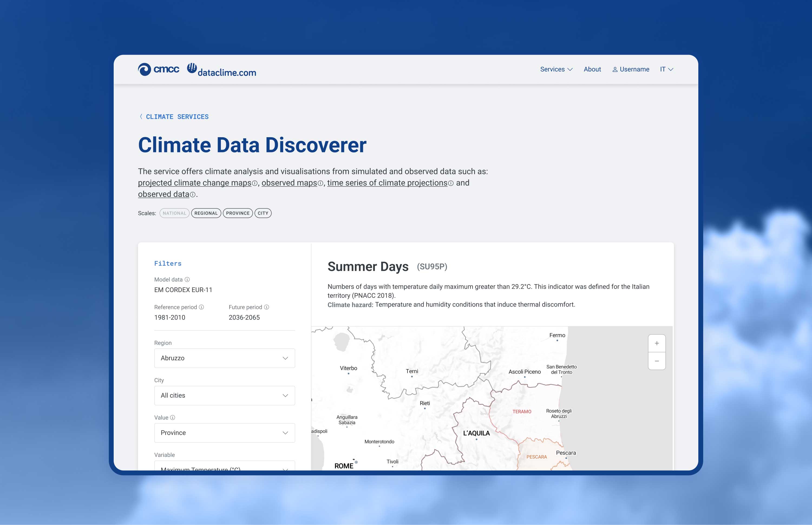The height and width of the screenshot is (525, 812).
Task: Open the Value filter info icon
Action: pos(172,417)
